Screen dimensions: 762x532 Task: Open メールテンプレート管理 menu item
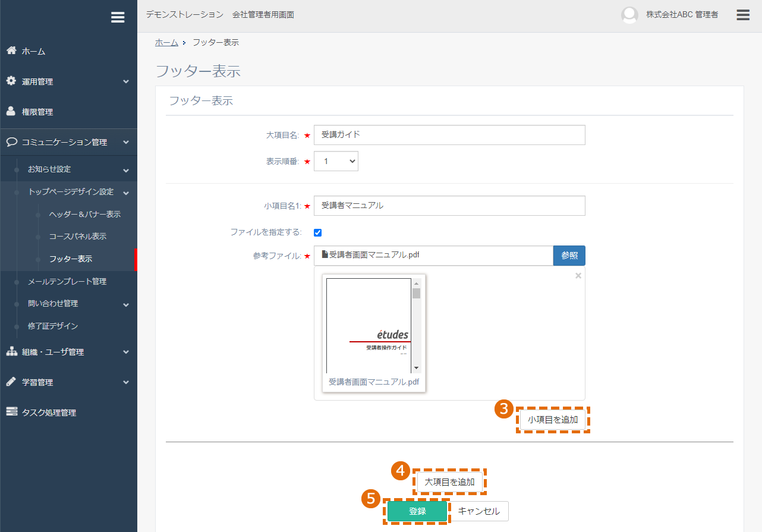click(67, 281)
